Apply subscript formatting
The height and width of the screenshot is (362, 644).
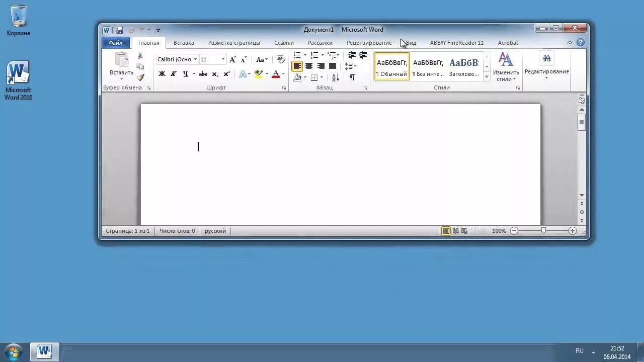(215, 74)
